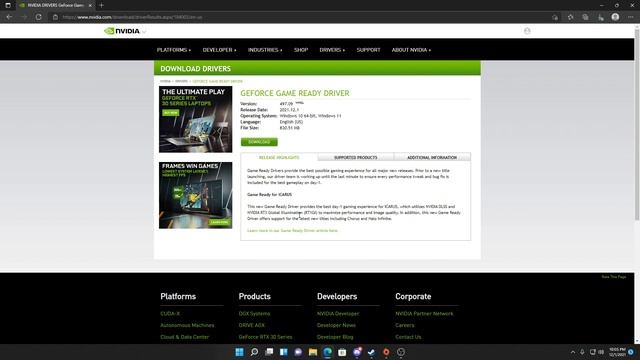
Task: Open Task View on the taskbar
Action: [269, 352]
